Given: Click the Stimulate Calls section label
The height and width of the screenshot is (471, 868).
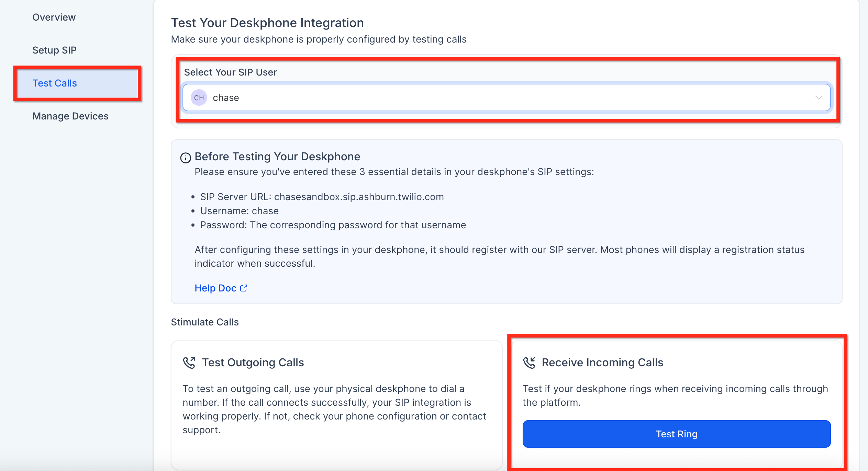Looking at the screenshot, I should 204,322.
